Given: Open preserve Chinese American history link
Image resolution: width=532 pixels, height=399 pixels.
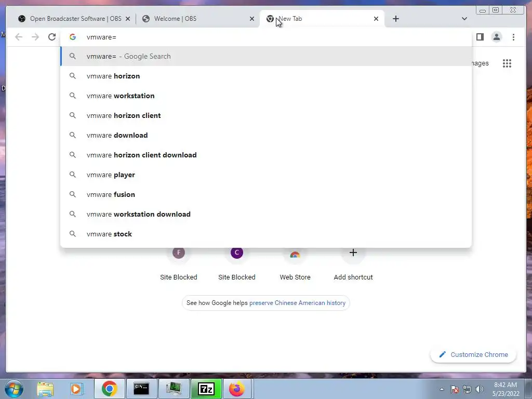Looking at the screenshot, I should point(297,303).
